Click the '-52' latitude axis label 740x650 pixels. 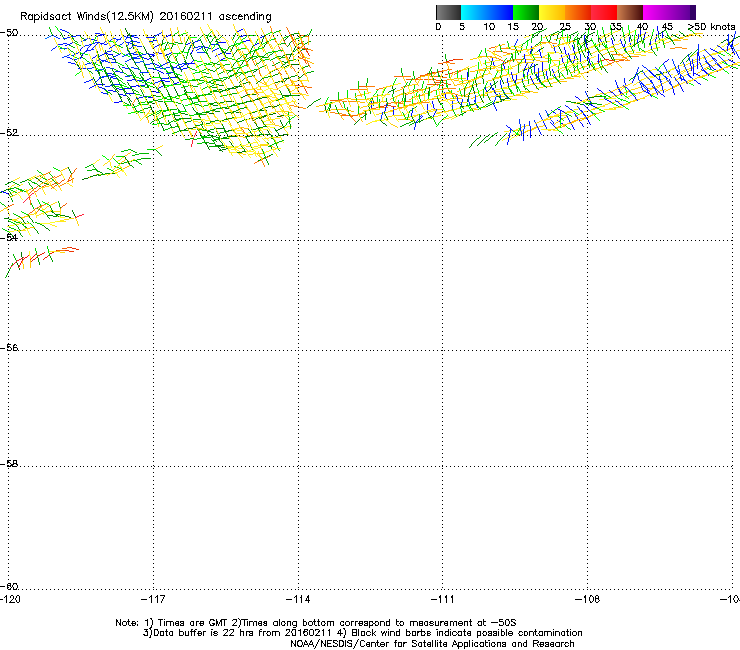9,133
